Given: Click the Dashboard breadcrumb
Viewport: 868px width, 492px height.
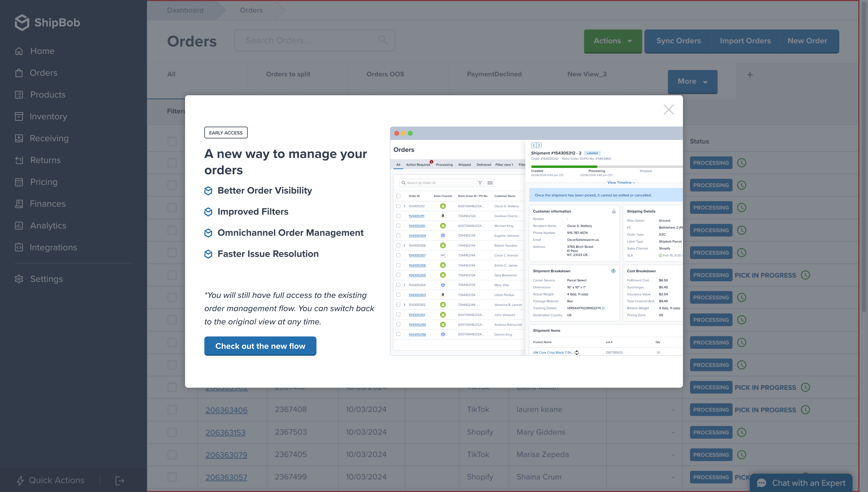Looking at the screenshot, I should (x=185, y=10).
